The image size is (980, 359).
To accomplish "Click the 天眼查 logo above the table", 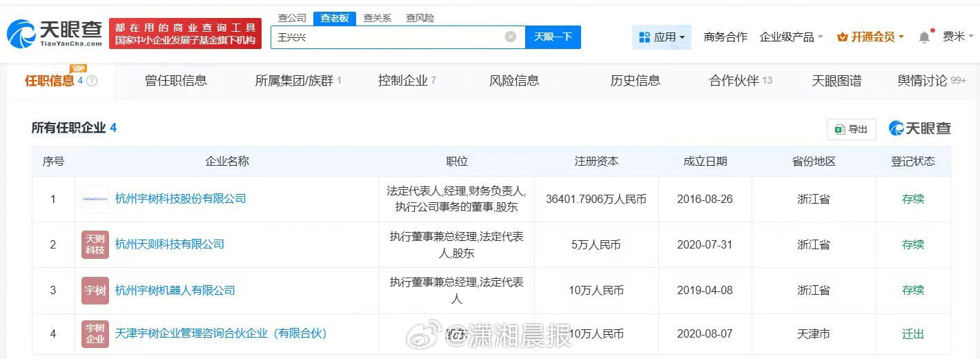I will coord(920,128).
